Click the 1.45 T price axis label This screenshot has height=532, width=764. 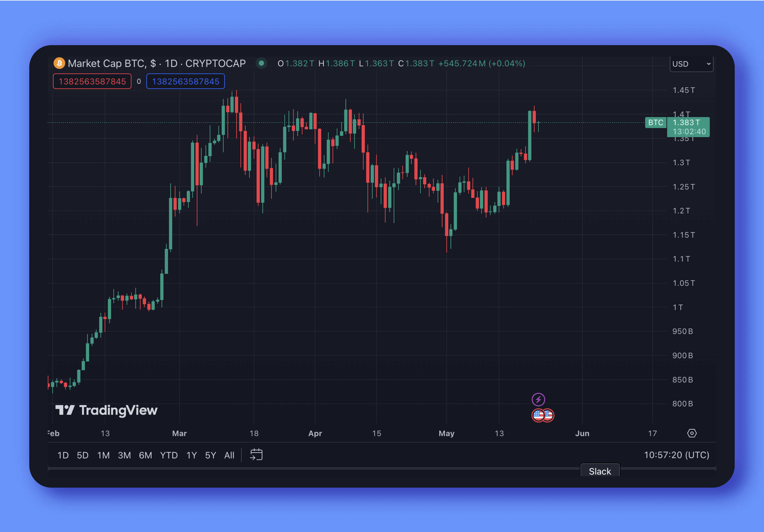click(684, 90)
